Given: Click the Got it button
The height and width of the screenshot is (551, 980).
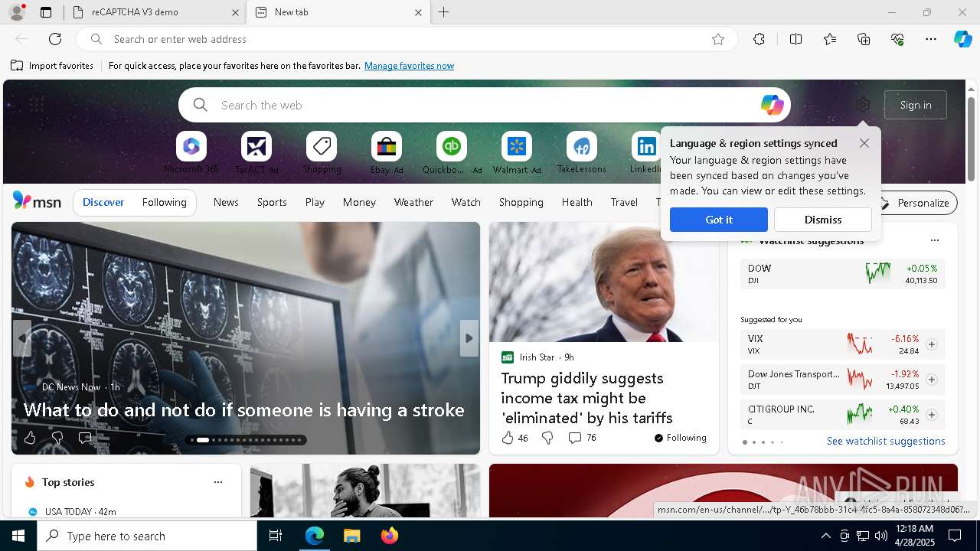Looking at the screenshot, I should [719, 220].
